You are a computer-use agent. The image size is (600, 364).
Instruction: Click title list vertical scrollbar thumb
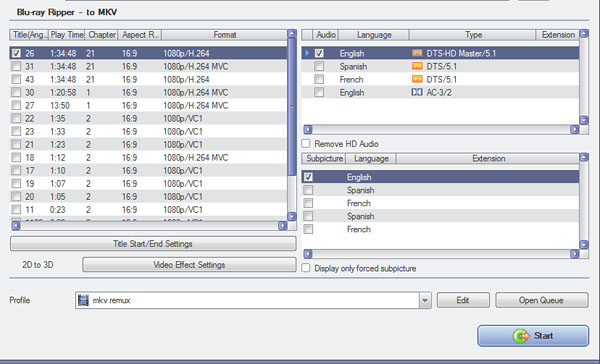292,107
